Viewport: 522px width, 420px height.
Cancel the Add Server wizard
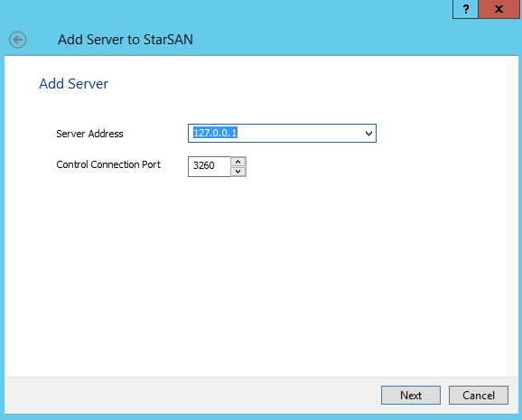tap(479, 396)
